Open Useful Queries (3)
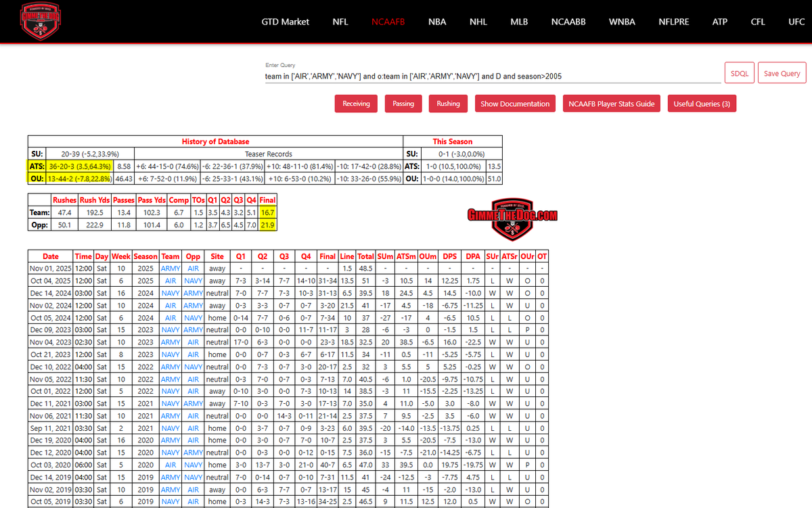The image size is (812, 508). coord(702,103)
